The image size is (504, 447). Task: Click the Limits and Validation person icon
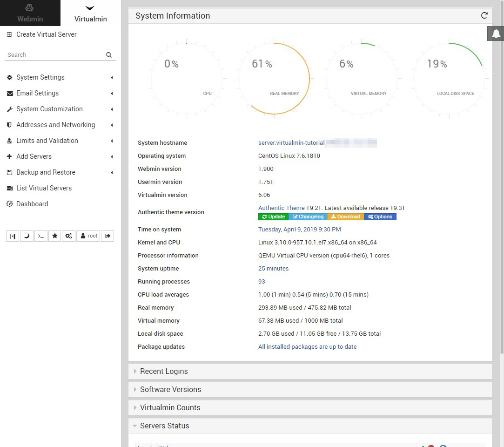click(9, 141)
